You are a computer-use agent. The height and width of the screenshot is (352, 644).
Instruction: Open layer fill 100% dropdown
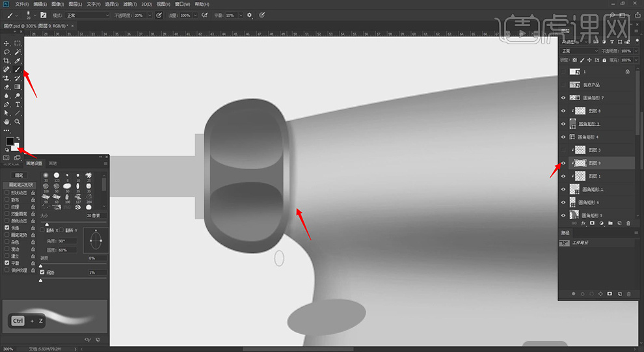pos(636,60)
